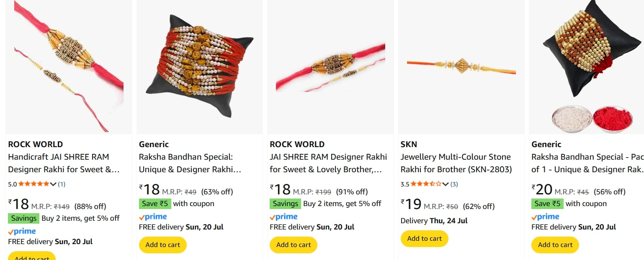Screen dimensions: 644x260
Task: Click the Prime logo under ROCK WORLD Handicraft rakhi
Action: (x=22, y=231)
